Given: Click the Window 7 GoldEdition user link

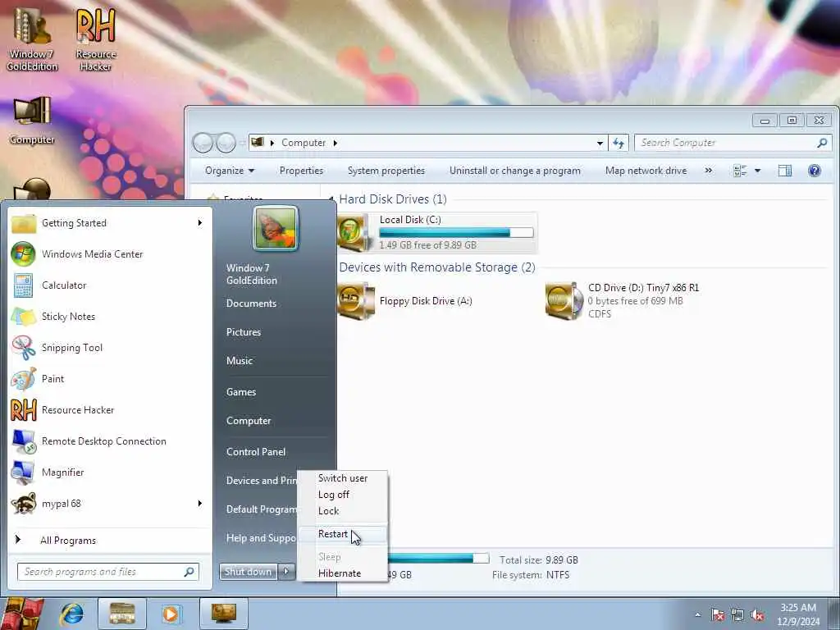Looking at the screenshot, I should 252,274.
